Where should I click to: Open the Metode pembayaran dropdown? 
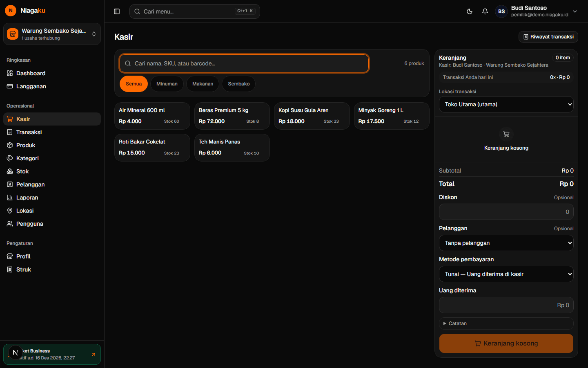506,274
